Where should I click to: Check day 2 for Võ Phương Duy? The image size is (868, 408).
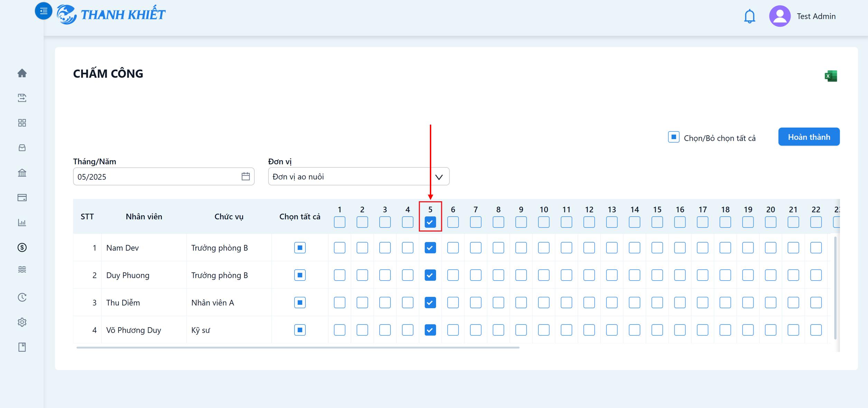pyautogui.click(x=362, y=330)
